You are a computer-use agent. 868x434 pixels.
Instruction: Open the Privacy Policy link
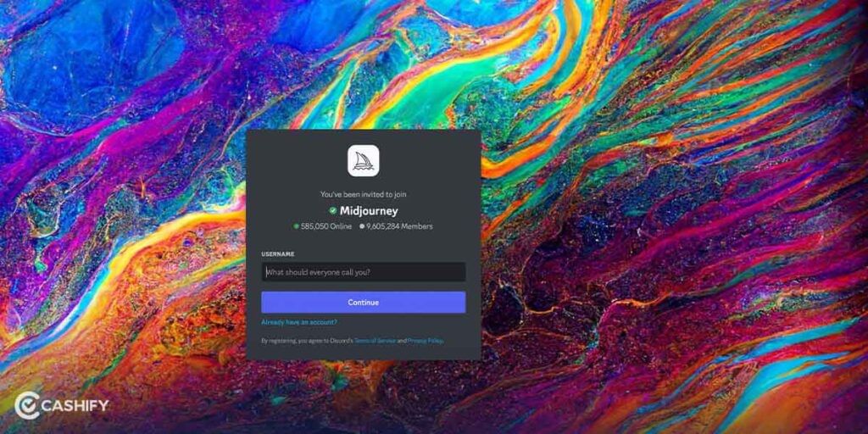point(426,341)
